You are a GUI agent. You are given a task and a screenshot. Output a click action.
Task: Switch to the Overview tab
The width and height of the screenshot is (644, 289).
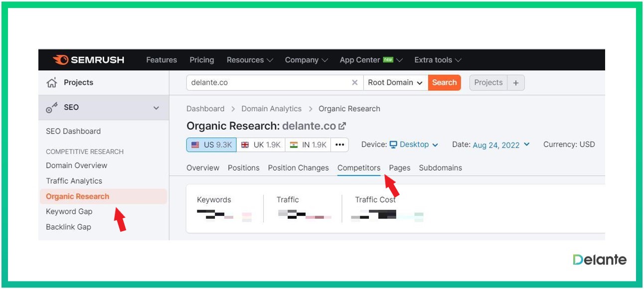[203, 168]
